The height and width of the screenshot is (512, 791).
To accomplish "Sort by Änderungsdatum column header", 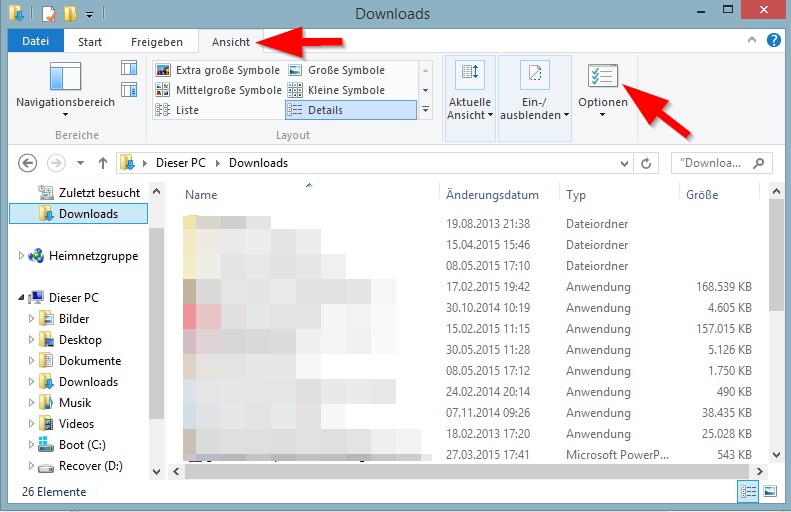I will pos(492,195).
